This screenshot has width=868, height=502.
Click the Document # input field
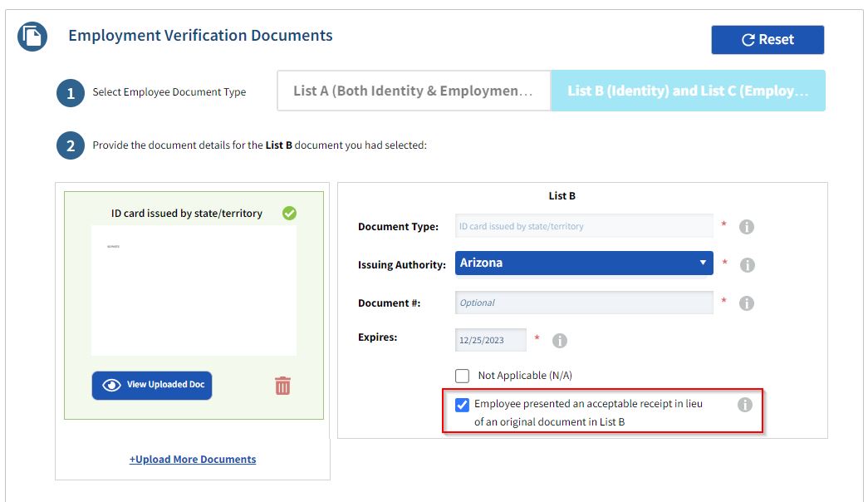coord(584,303)
